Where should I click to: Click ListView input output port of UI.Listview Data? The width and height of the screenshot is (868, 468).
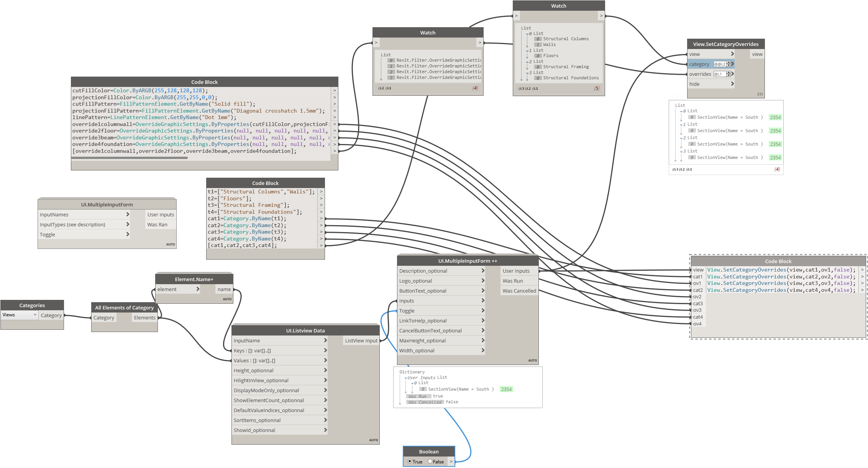pos(361,340)
